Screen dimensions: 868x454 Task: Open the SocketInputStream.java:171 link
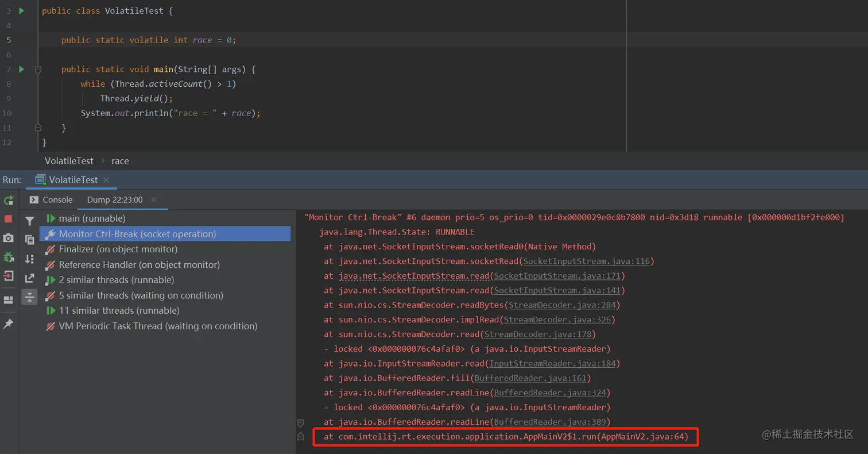(x=558, y=276)
